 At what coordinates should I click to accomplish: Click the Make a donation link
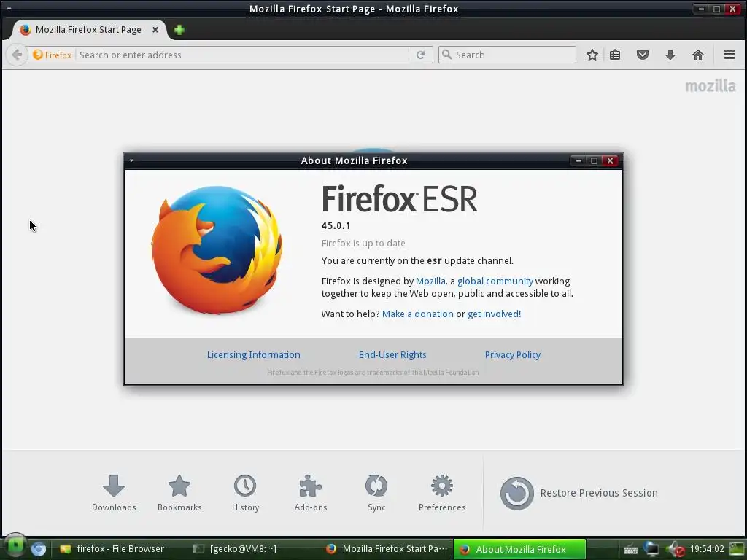pos(418,314)
